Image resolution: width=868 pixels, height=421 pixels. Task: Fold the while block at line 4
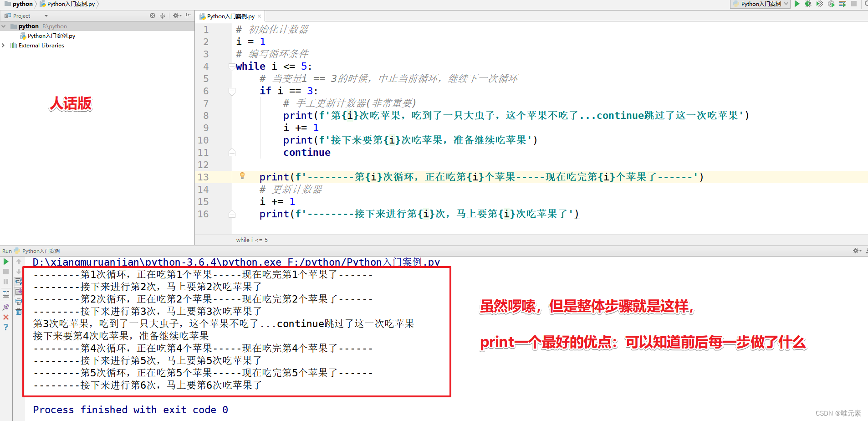coord(232,67)
